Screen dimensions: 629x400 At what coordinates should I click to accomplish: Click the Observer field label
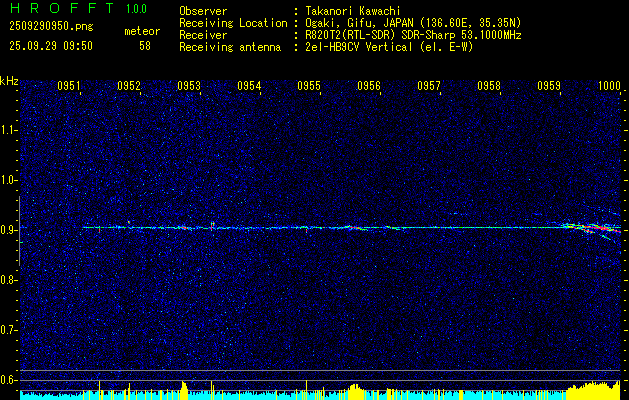tap(203, 11)
